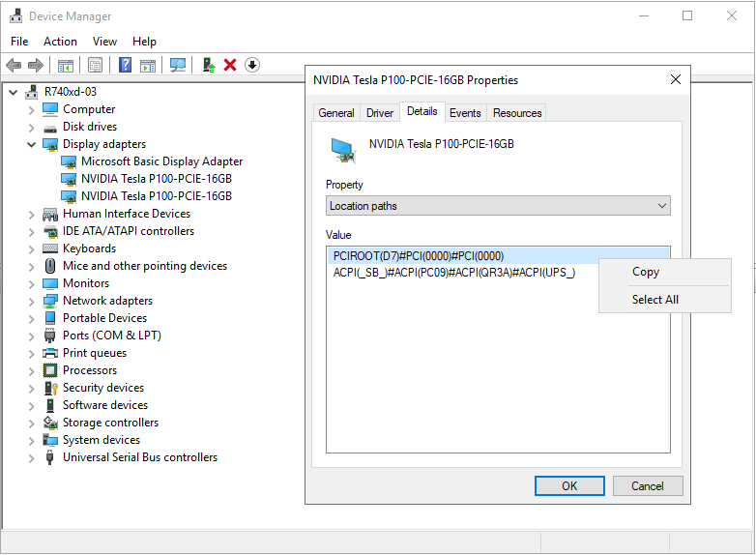Click Scan for hardware changes icon

[178, 65]
